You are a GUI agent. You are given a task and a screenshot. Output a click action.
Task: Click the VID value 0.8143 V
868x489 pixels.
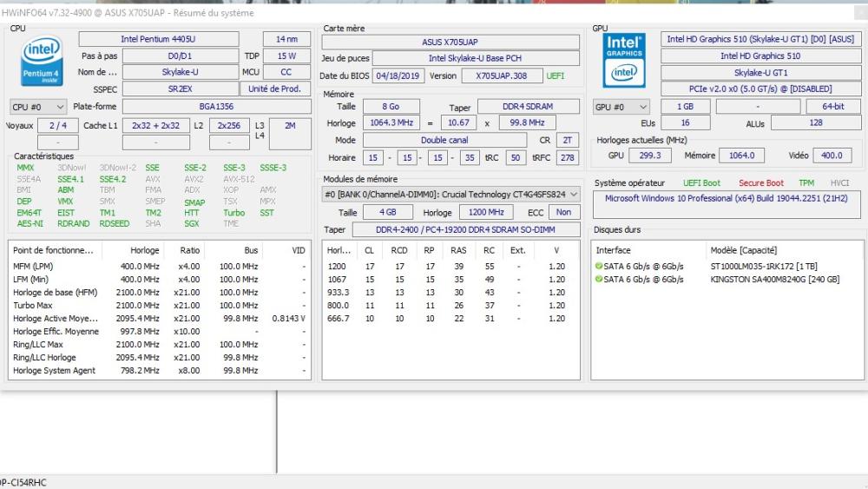pos(288,319)
